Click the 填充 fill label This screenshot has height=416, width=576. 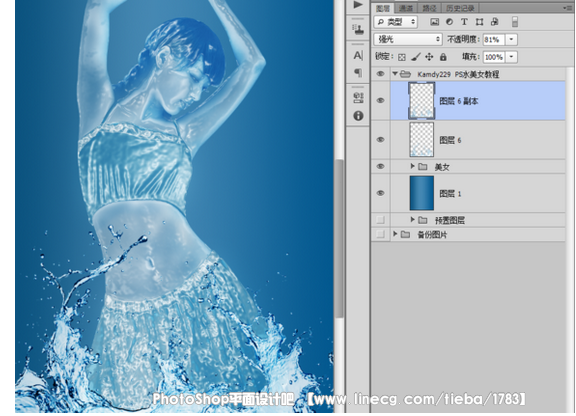pyautogui.click(x=471, y=57)
